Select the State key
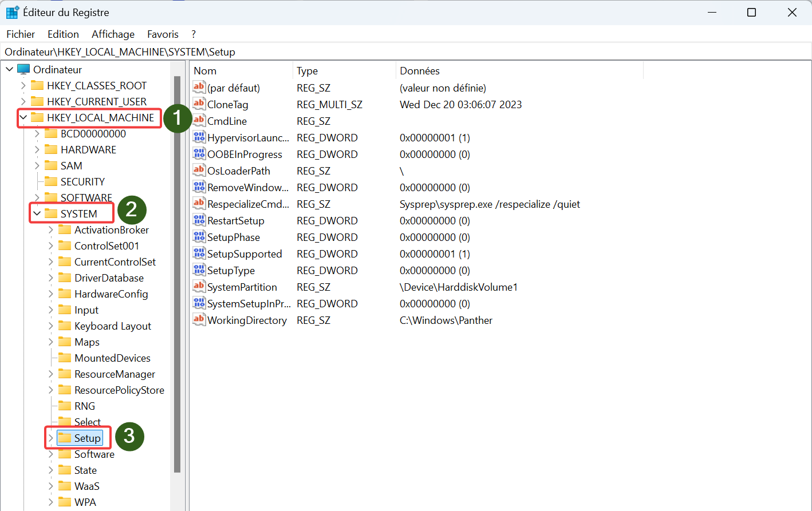Screen dimensions: 812x511 (85, 470)
